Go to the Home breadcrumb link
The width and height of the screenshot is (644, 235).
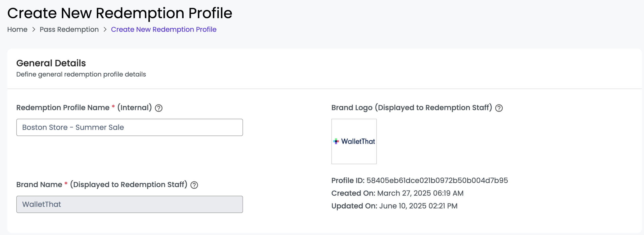click(17, 29)
